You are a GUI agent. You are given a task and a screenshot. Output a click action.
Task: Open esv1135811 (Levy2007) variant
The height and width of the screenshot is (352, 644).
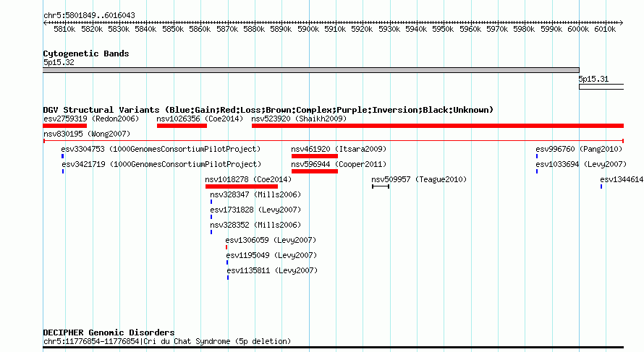(272, 271)
